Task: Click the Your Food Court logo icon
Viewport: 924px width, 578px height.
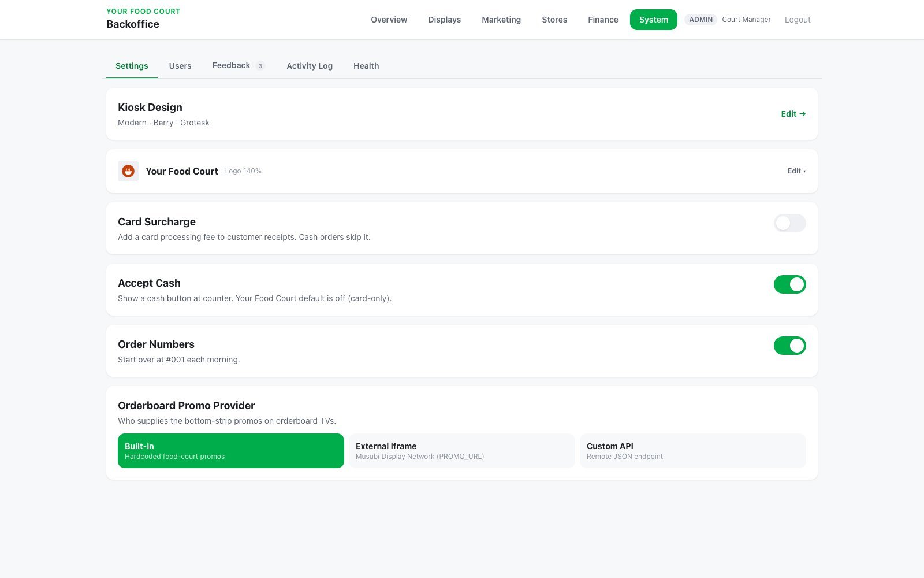Action: point(128,171)
